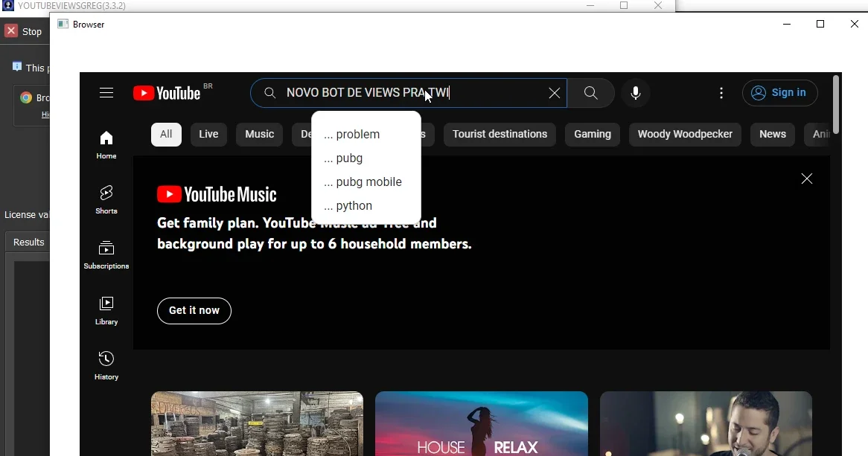Select the Live filter chip
Screen dimensions: 868x456
coord(208,135)
